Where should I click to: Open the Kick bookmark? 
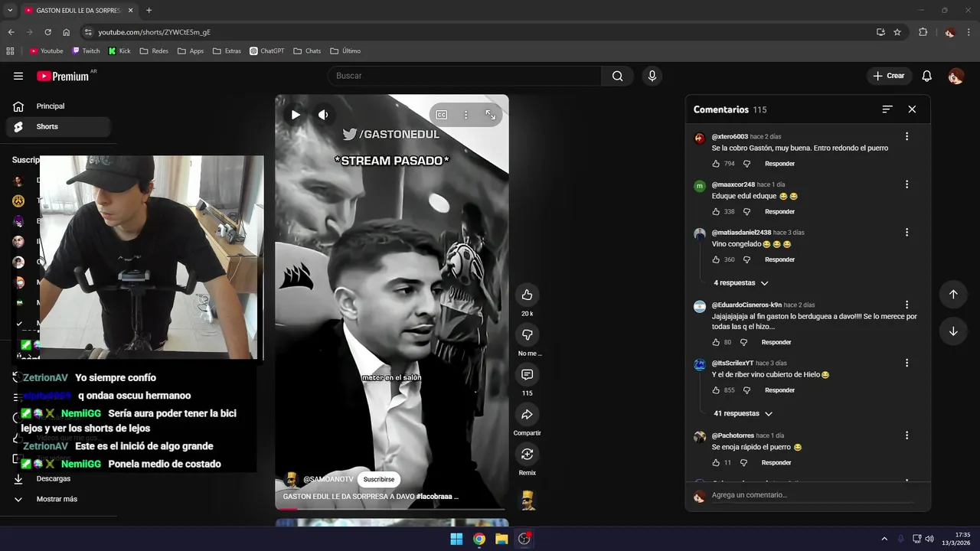(x=119, y=51)
